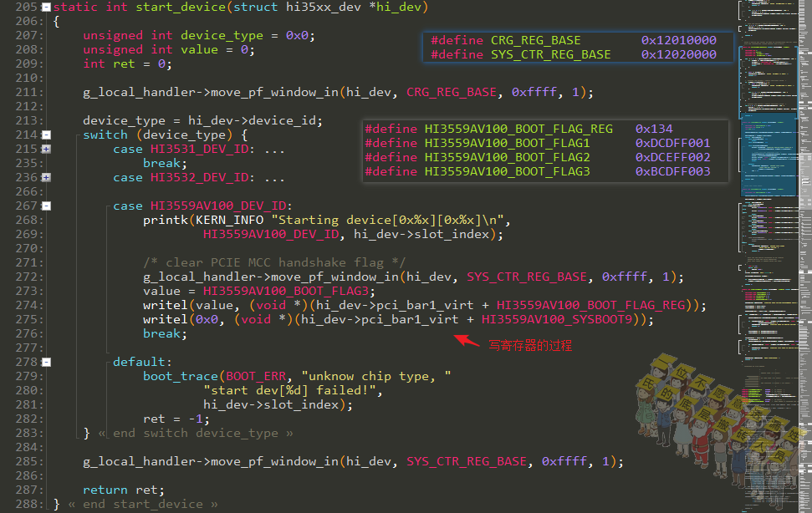Click BOOT_ERR constant on line 279

[x=256, y=377]
